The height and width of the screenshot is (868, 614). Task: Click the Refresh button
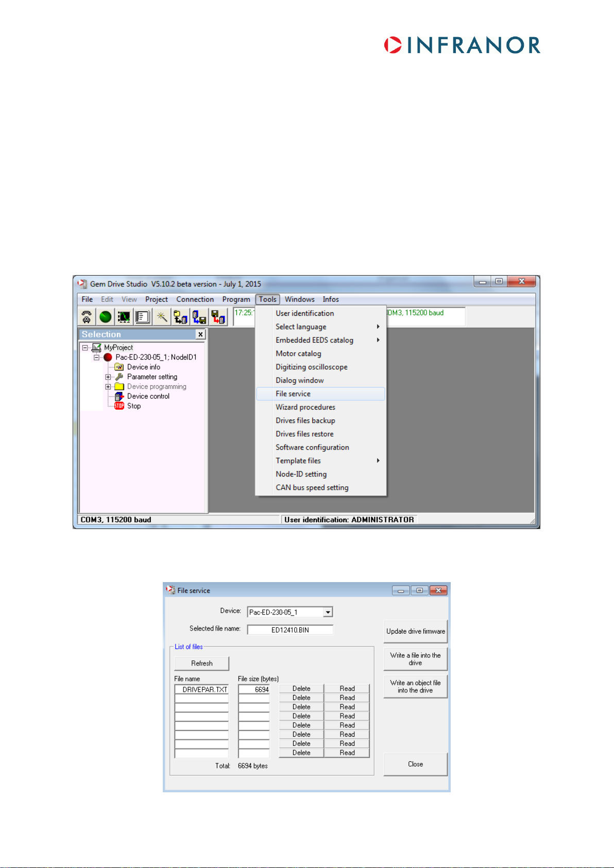201,663
